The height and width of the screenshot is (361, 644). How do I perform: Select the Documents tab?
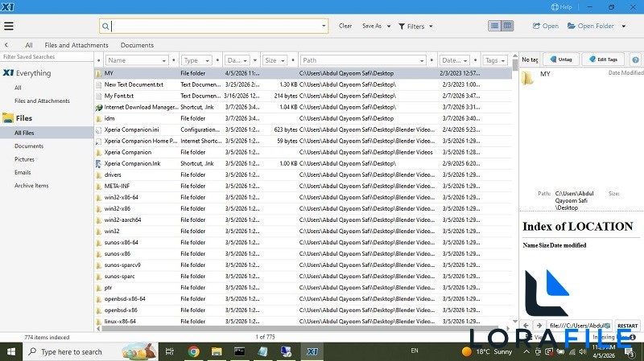point(137,45)
